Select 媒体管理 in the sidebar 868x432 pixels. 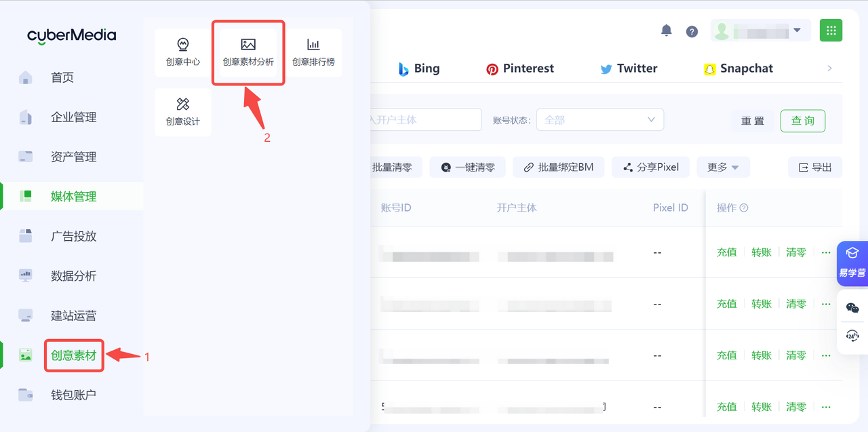point(73,197)
